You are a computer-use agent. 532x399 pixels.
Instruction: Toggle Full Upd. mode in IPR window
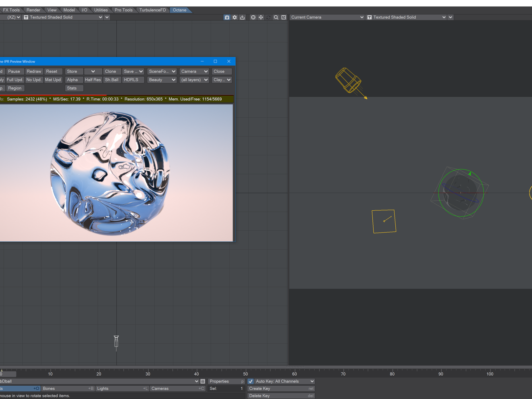(x=15, y=80)
